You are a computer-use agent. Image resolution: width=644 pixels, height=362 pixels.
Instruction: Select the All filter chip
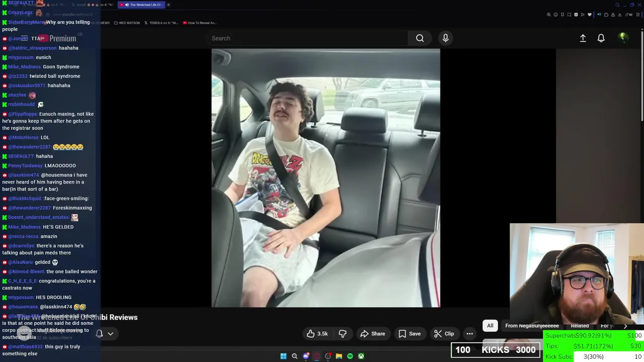(490, 326)
